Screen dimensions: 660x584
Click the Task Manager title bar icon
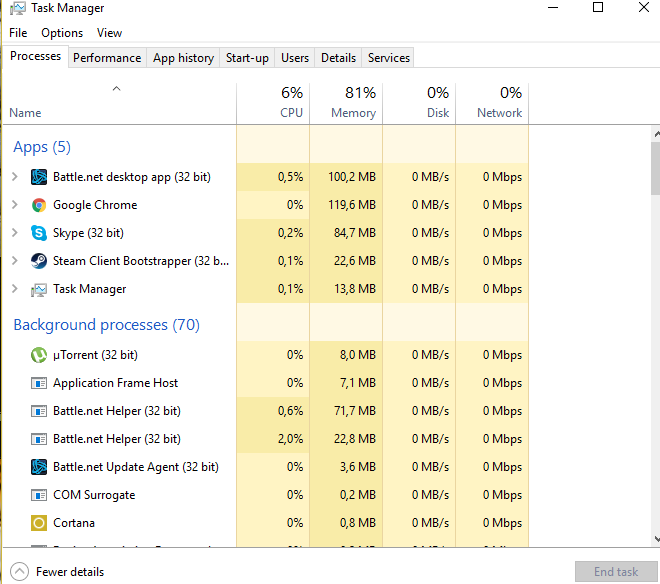[17, 8]
